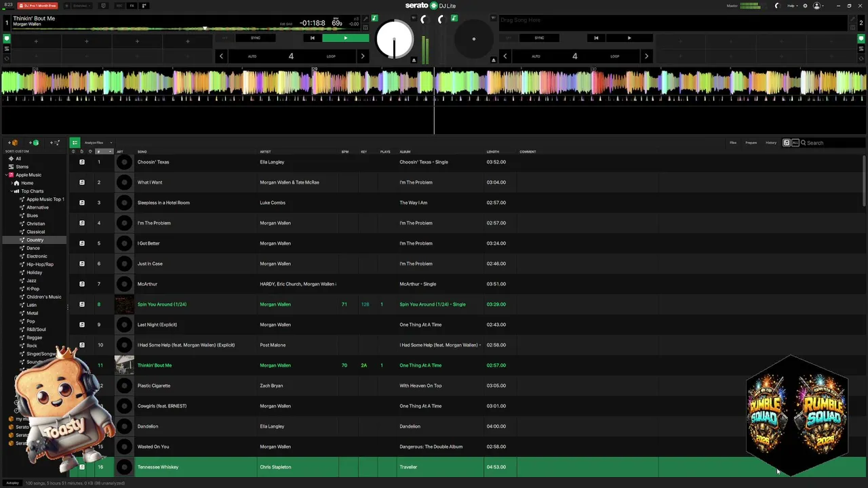Select the All tracks sidebar entry
Screen dimensions: 868x488
pos(18,159)
